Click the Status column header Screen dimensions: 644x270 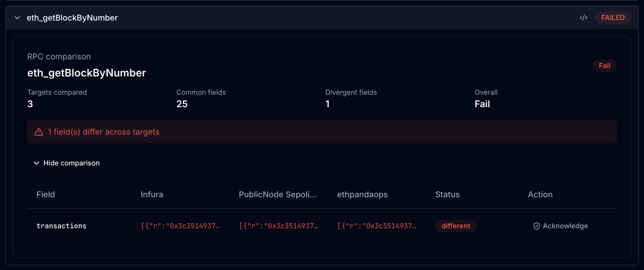pyautogui.click(x=447, y=194)
